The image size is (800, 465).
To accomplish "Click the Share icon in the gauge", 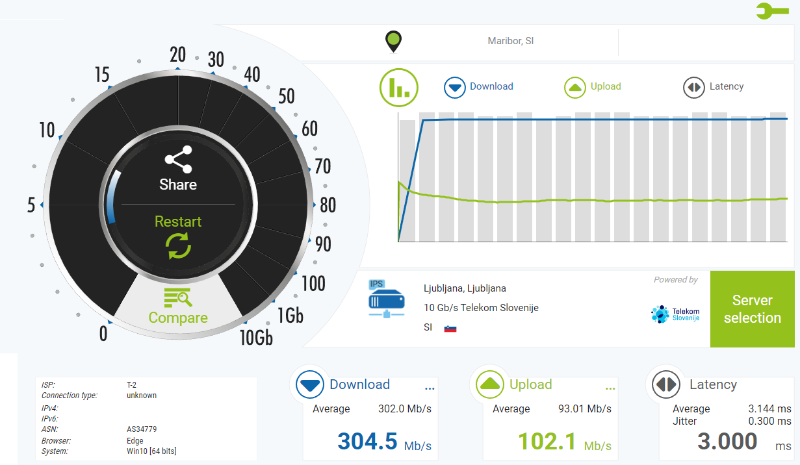I will pos(178,159).
